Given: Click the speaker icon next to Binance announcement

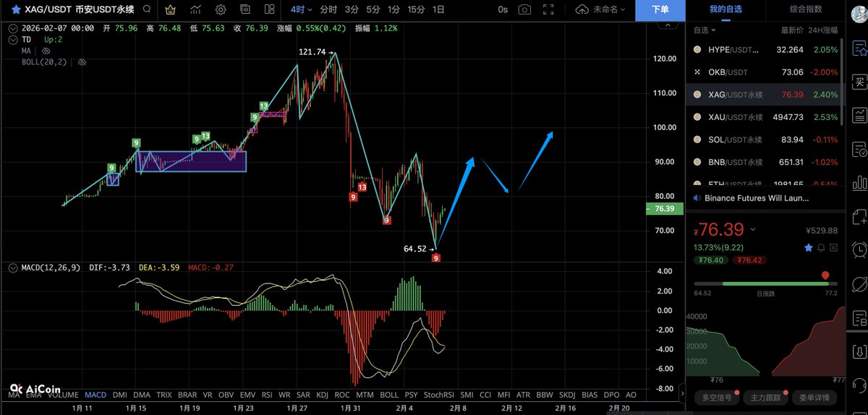Looking at the screenshot, I should coord(697,198).
